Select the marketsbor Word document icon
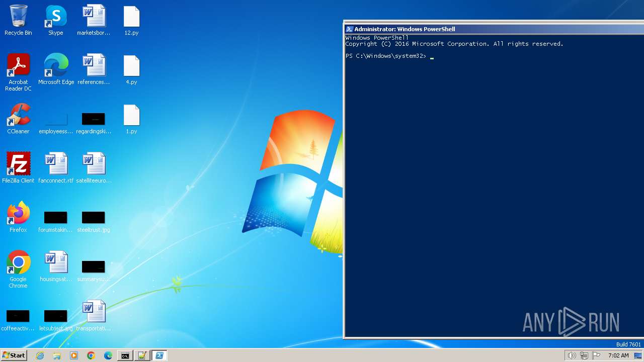 94,21
